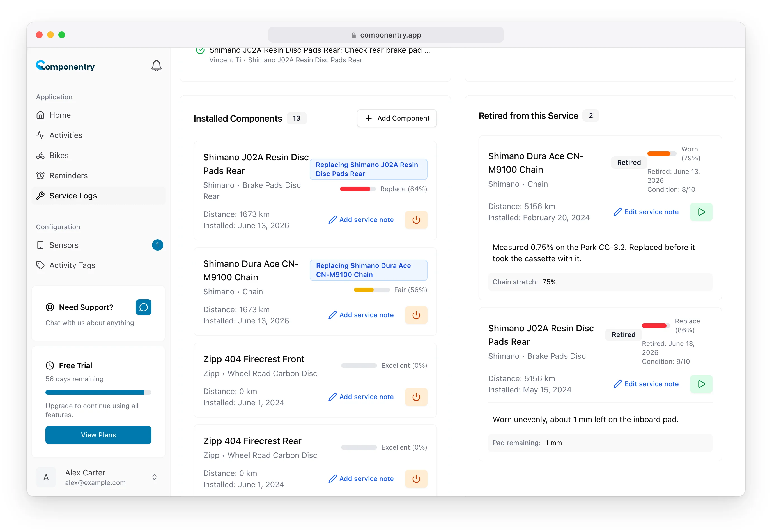772x532 pixels.
Task: Click the Installed Components count badge 13
Action: (x=296, y=118)
